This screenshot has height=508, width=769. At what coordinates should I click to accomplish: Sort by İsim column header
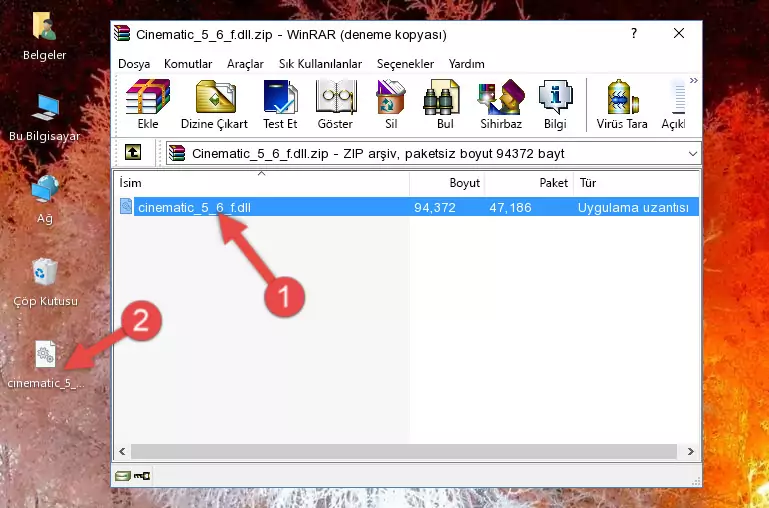(x=262, y=183)
